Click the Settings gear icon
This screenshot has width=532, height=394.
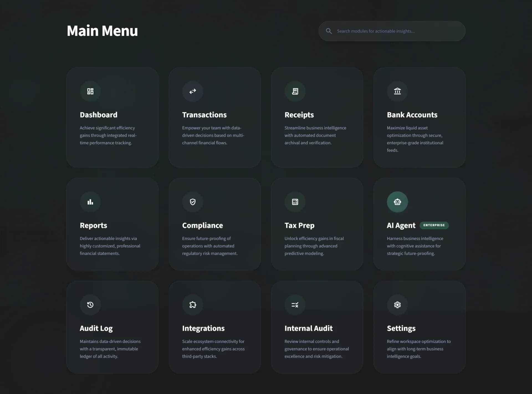click(397, 305)
